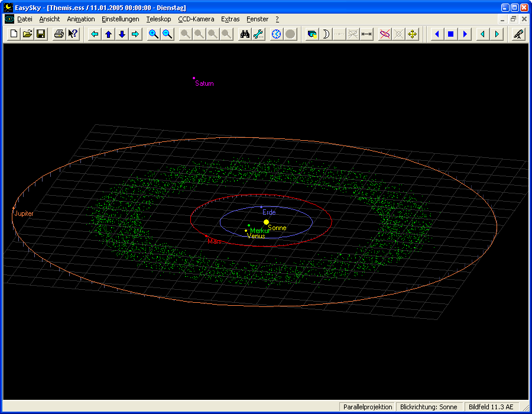Image resolution: width=532 pixels, height=414 pixels.
Task: Play animation forward with blue right arrow
Action: pos(465,34)
